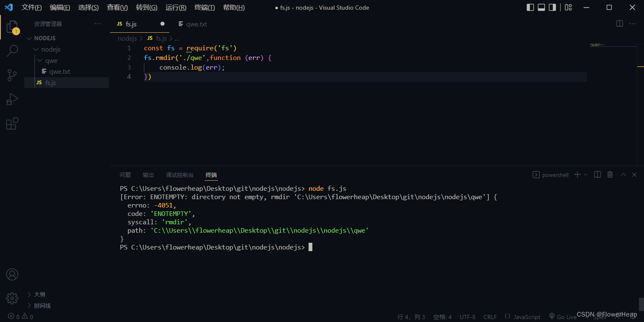The image size is (644, 322).
Task: Expand the 大纲 outline section
Action: (x=67, y=294)
